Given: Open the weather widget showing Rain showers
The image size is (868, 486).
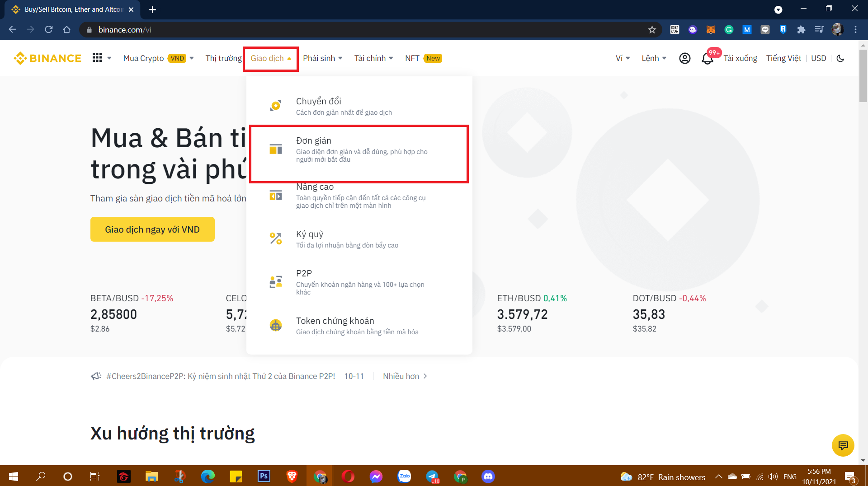Looking at the screenshot, I should point(663,477).
